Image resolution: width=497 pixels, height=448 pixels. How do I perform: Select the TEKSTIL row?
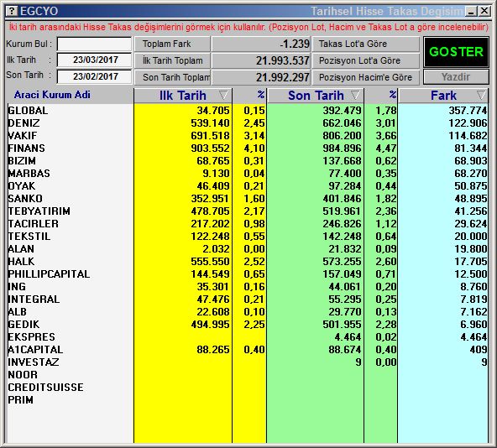247,236
